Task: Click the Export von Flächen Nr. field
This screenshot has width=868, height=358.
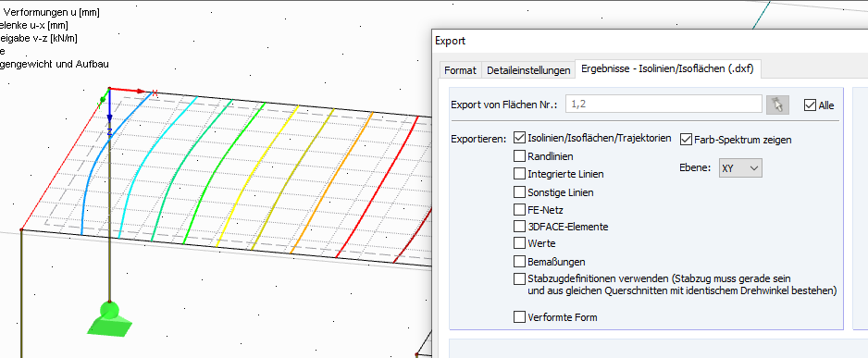Action: [x=663, y=104]
